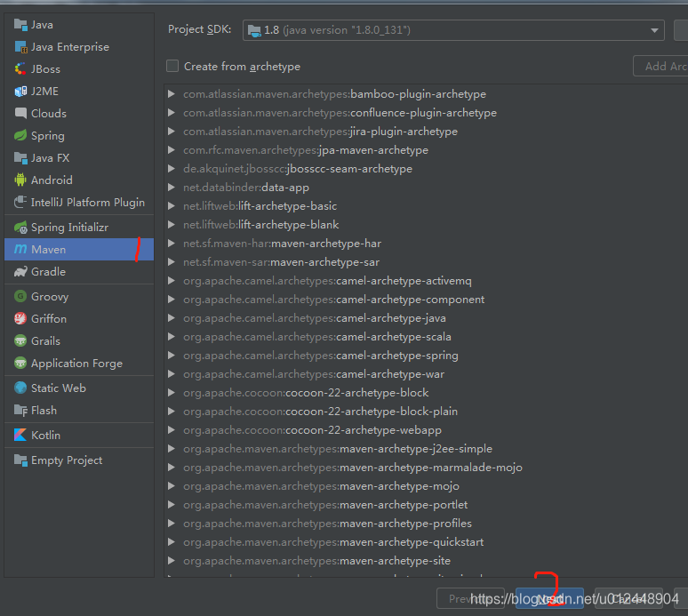This screenshot has height=616, width=688.
Task: Select the Griffon icon
Action: tap(20, 318)
